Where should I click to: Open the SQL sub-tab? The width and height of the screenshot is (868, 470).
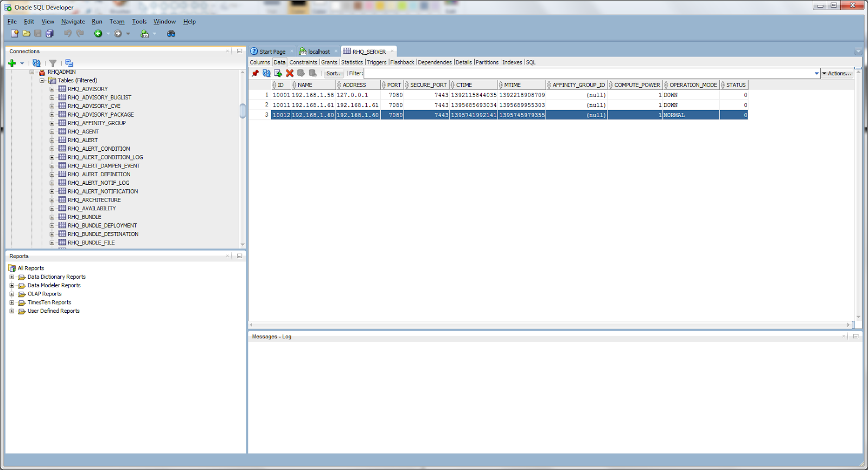click(x=531, y=62)
